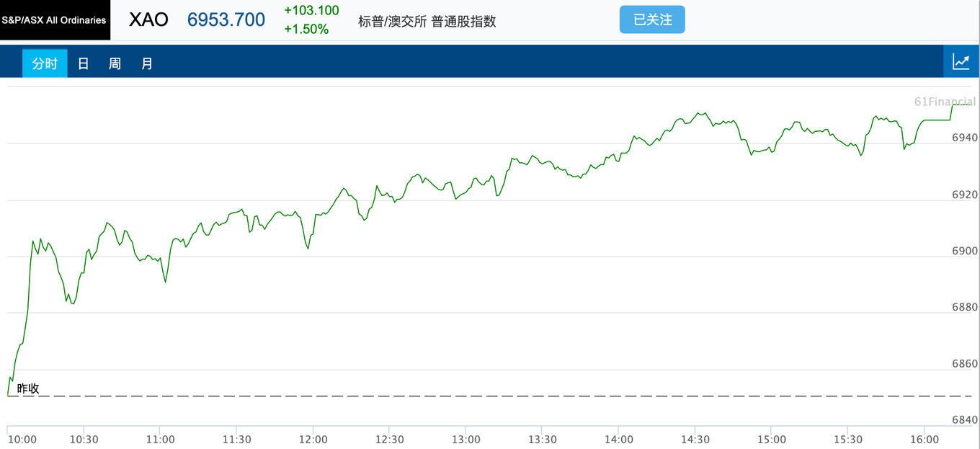Image resolution: width=980 pixels, height=449 pixels.
Task: Click the S&P/ASX All Ordinaries label
Action: (55, 20)
